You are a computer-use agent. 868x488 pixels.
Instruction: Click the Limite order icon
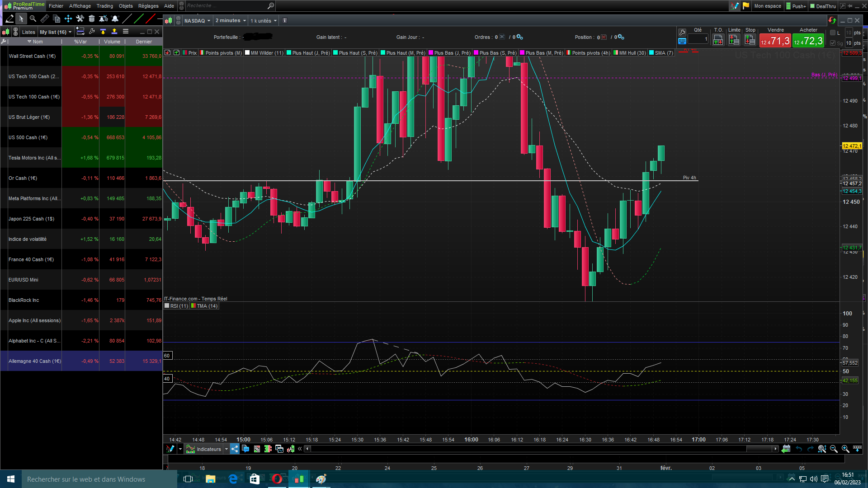[x=734, y=40]
